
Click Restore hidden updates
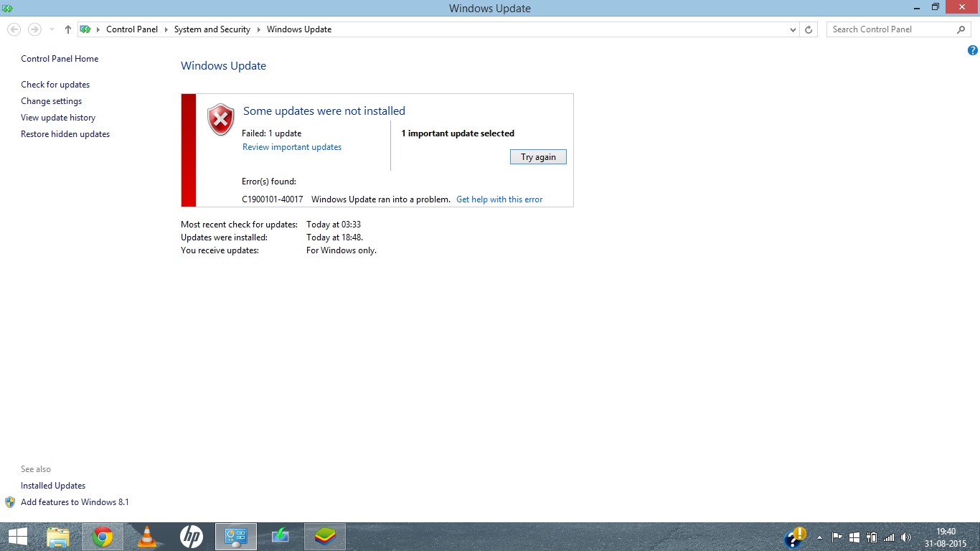coord(65,134)
